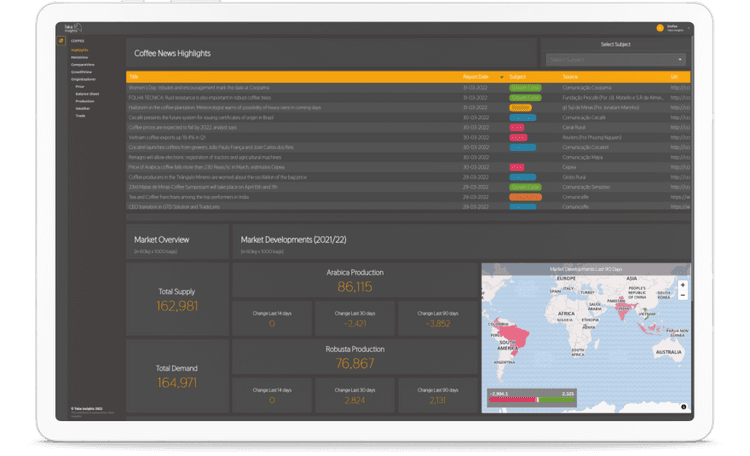Open Price under OriginExplorer
The height and width of the screenshot is (456, 750).
coord(80,87)
